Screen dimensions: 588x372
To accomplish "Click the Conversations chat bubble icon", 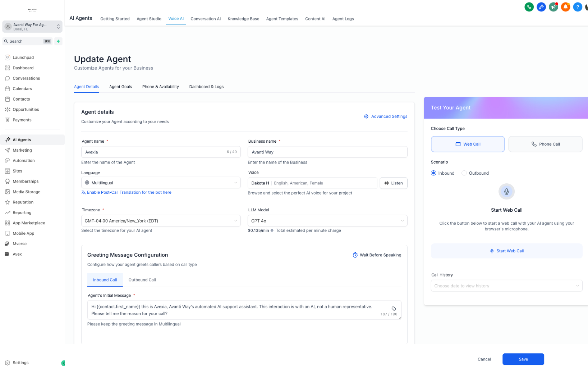I will pyautogui.click(x=8, y=78).
